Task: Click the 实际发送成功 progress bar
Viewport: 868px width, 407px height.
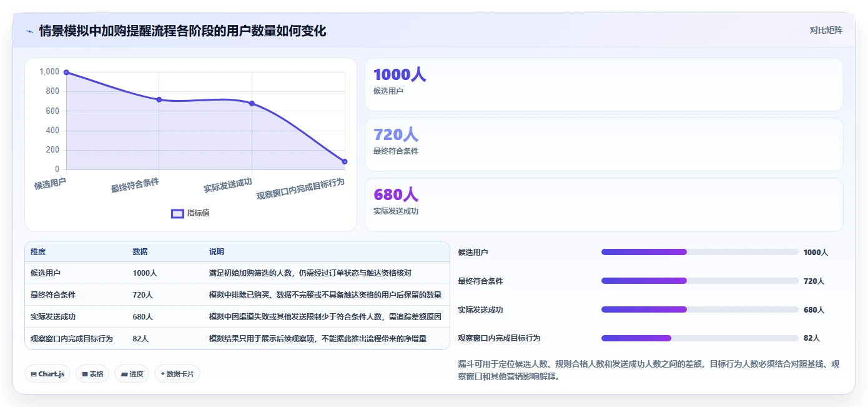Action: pyautogui.click(x=699, y=309)
